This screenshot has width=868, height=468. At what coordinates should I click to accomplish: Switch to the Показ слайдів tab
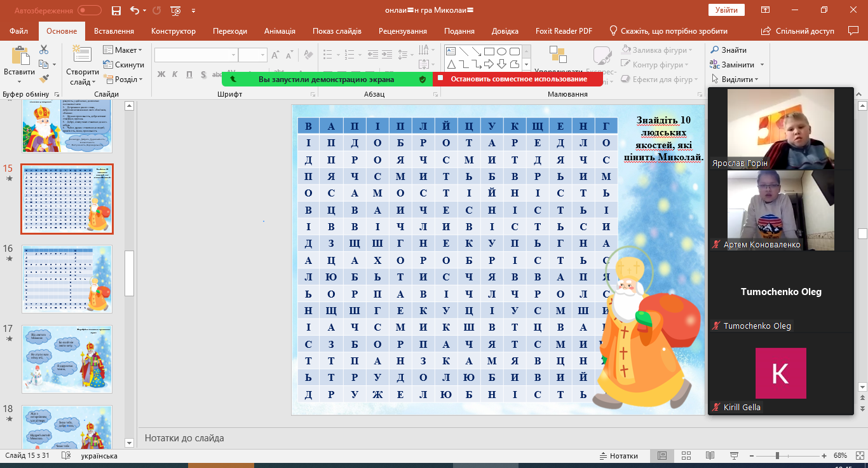coord(337,31)
